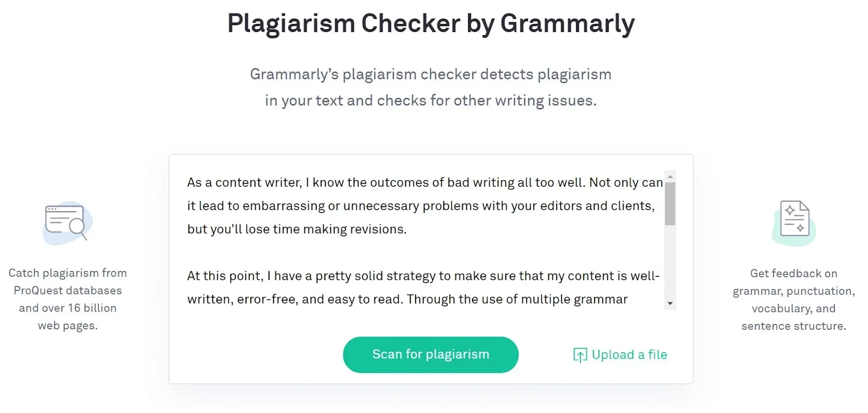Viewport: 868px width, 413px height.
Task: Click the "16 billion web pages" text
Action: click(x=68, y=317)
